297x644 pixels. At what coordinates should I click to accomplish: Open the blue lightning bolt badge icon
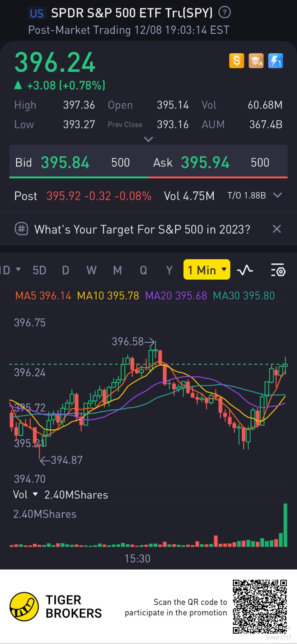point(276,61)
